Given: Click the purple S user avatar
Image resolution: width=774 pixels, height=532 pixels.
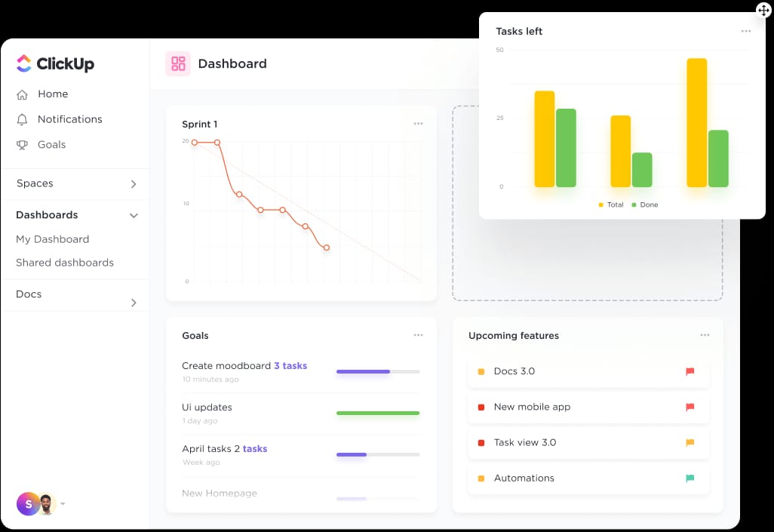Looking at the screenshot, I should 28,504.
